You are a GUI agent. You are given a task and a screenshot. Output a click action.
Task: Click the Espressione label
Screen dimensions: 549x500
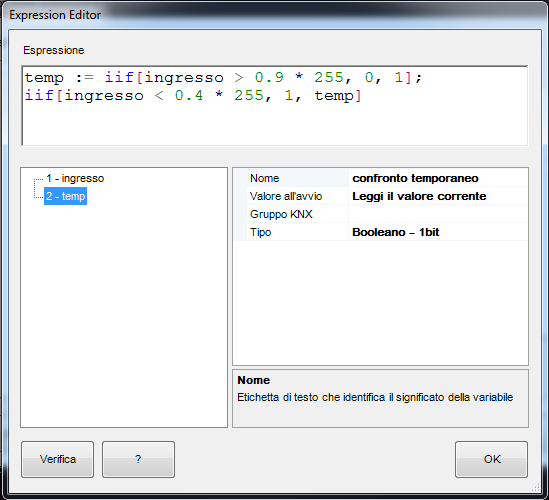tap(54, 50)
